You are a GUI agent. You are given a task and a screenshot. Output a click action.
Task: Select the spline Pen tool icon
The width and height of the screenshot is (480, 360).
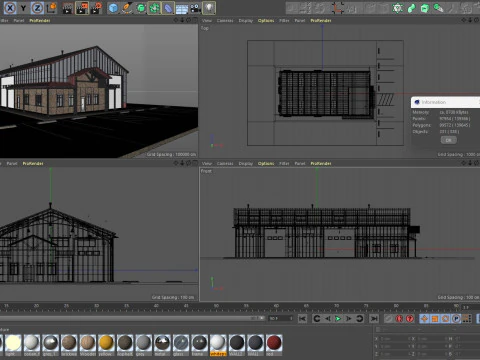[x=127, y=8]
